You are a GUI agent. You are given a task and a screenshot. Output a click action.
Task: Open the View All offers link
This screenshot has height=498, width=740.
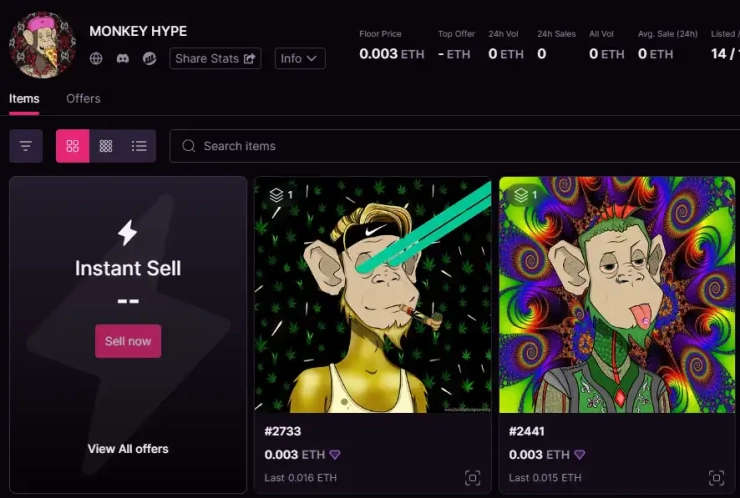coord(128,449)
